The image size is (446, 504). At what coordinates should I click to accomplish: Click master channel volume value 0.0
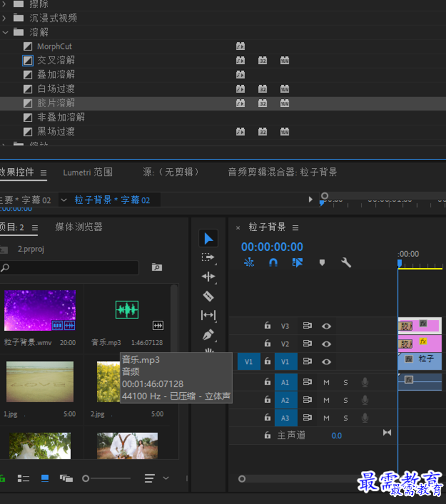336,436
